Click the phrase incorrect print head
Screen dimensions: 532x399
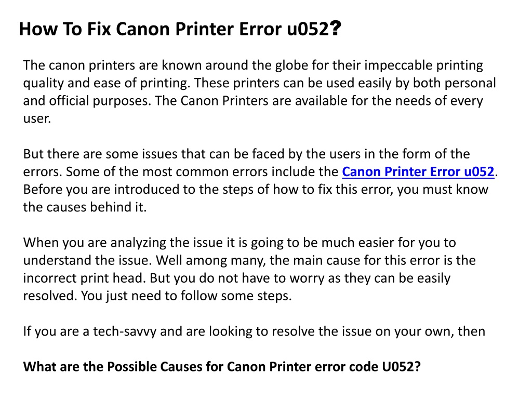coord(84,278)
